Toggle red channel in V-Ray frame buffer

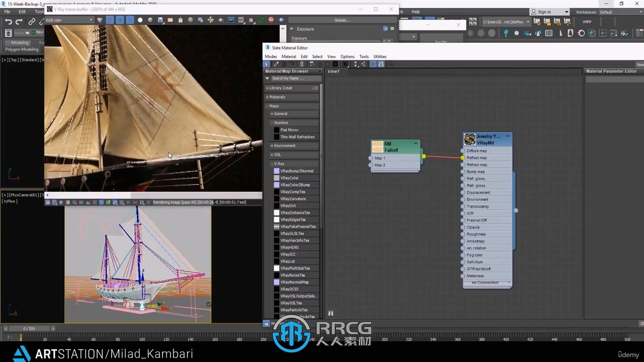[110, 20]
